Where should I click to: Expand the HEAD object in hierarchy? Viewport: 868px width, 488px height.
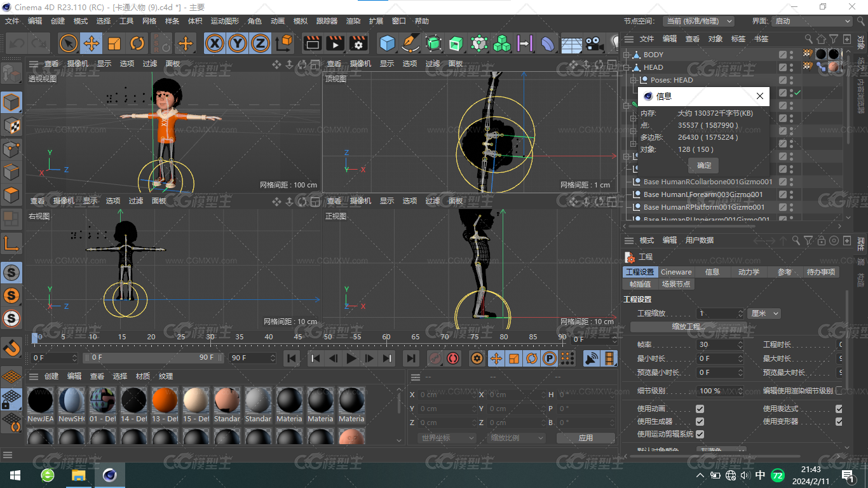(x=627, y=67)
